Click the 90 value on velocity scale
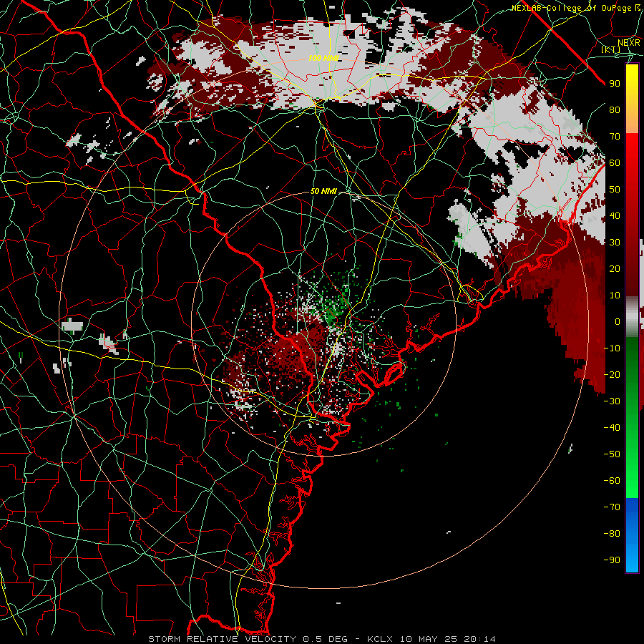 [615, 84]
